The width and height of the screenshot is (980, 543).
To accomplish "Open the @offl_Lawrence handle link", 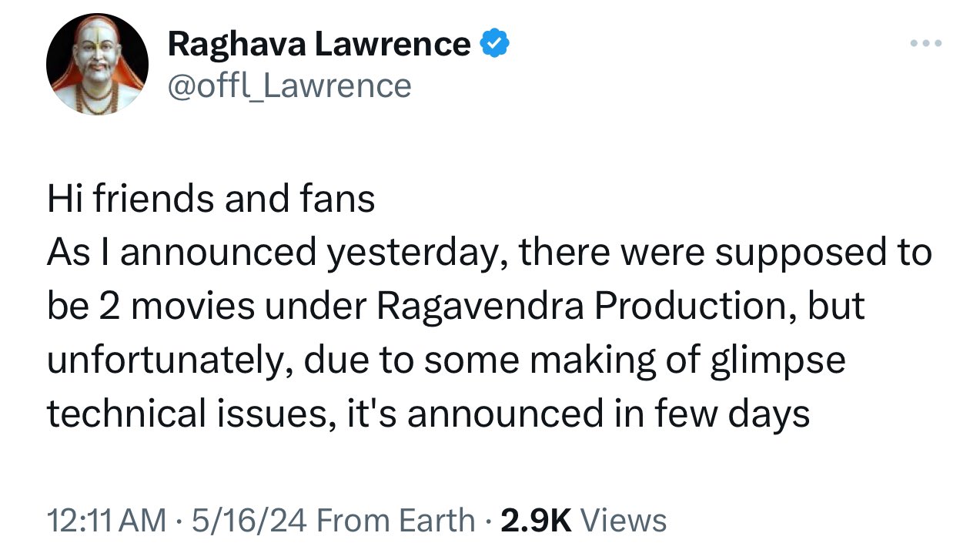I will (x=289, y=85).
